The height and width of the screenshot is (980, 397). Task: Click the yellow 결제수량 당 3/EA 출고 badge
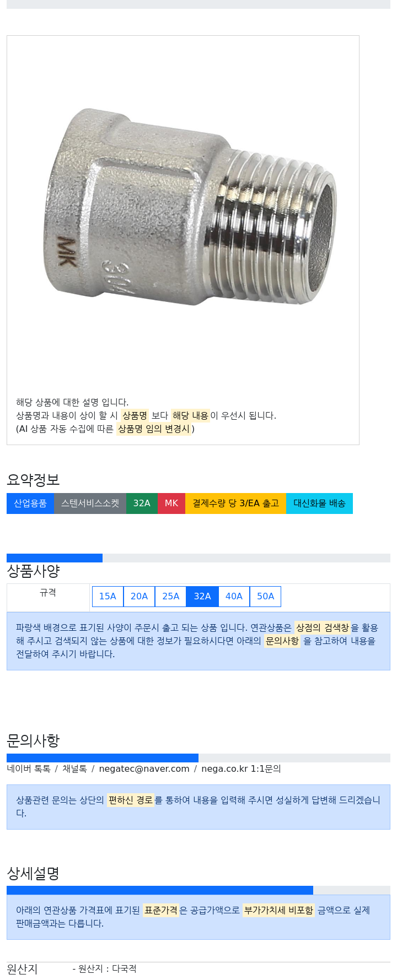click(235, 503)
